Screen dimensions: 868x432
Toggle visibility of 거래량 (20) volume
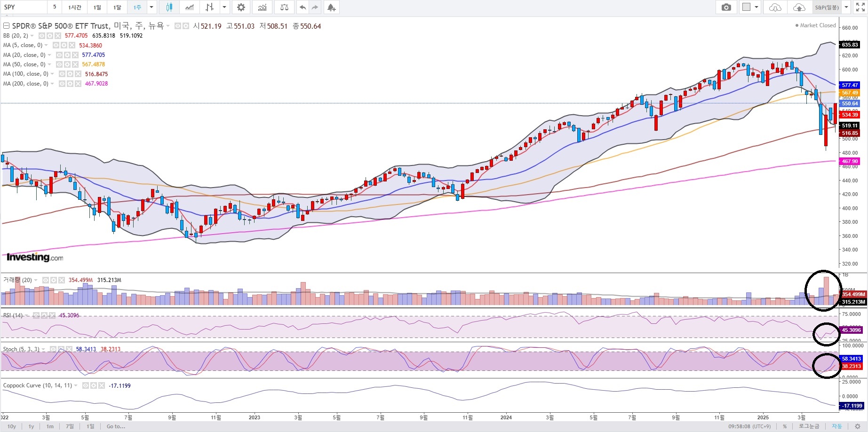click(x=46, y=280)
